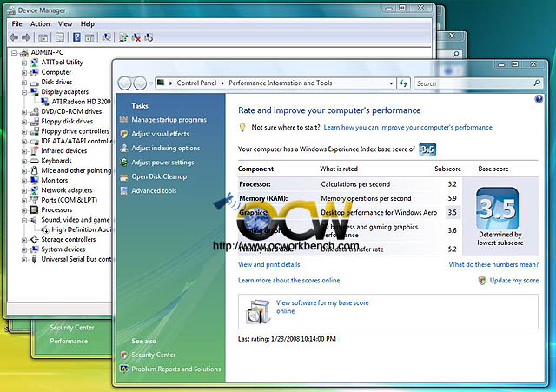The image size is (556, 392).
Task: Click What do these numbers mean link
Action: [493, 264]
